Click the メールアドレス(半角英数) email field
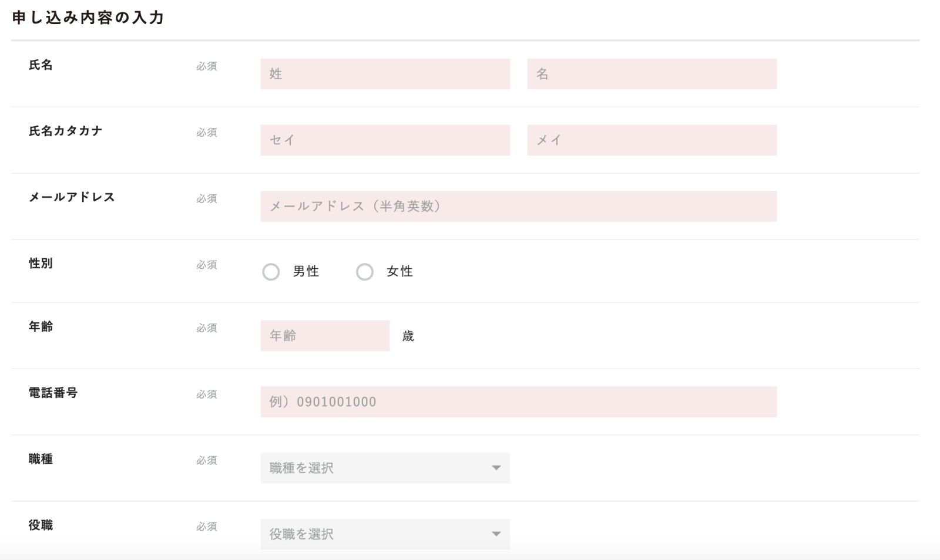The image size is (940, 560). (518, 206)
